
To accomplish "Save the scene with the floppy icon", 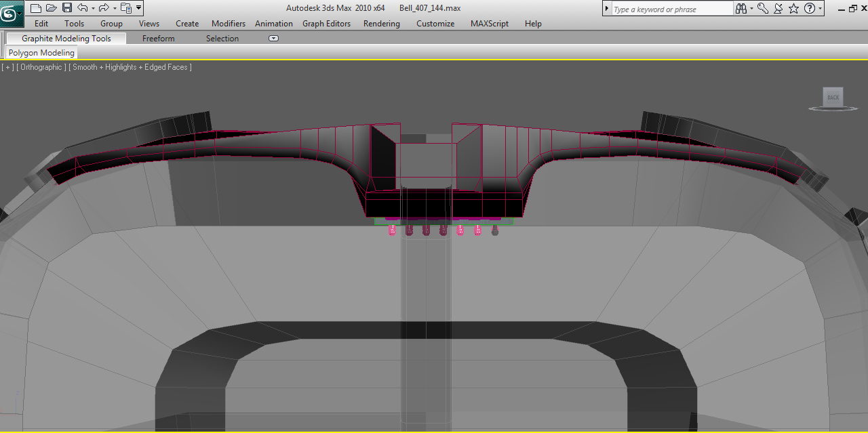I will 67,8.
